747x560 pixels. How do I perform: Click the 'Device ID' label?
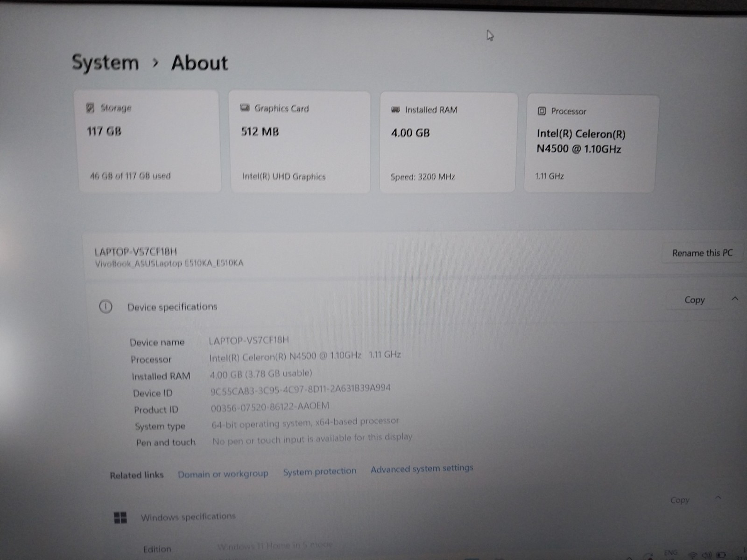coord(153,393)
